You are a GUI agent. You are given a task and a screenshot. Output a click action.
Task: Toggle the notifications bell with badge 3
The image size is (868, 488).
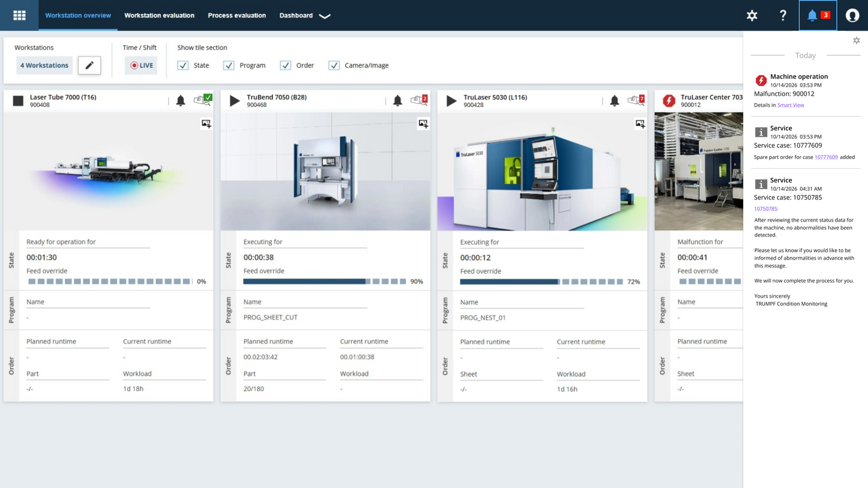pyautogui.click(x=817, y=16)
